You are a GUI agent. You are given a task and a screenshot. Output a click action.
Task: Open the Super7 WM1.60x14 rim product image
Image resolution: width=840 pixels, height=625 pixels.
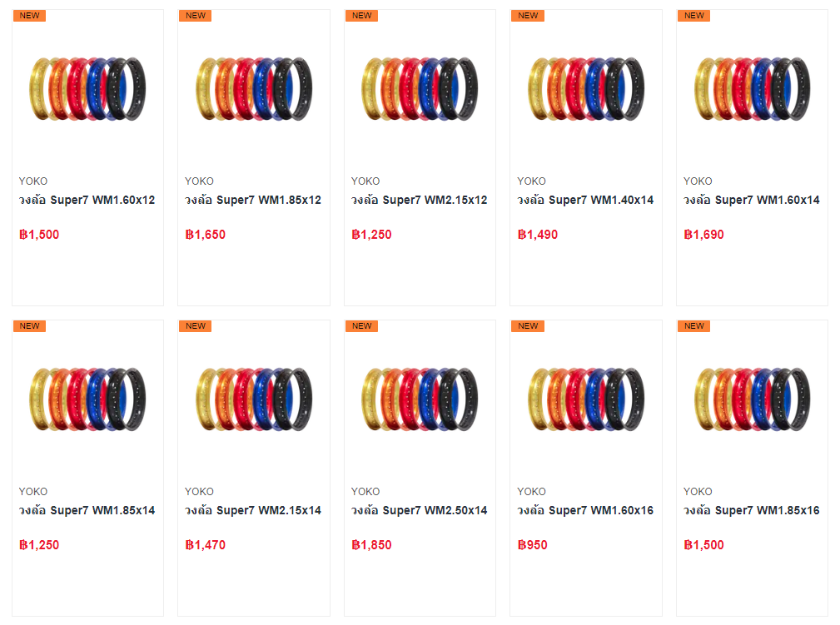[x=752, y=89]
